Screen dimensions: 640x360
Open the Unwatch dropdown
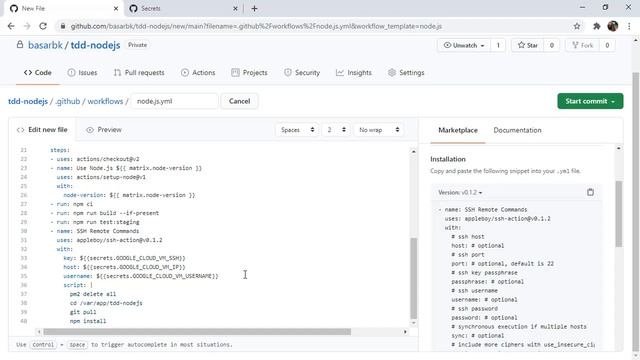(464, 45)
